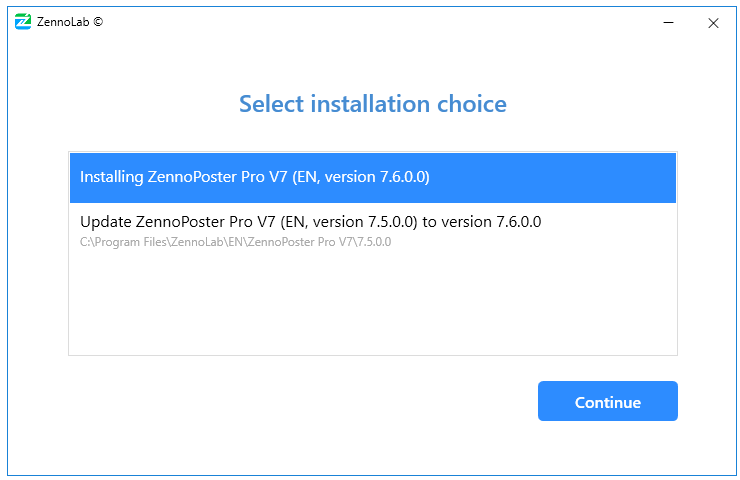The image size is (740, 480).
Task: Click the blank area left of Continue
Action: pyautogui.click(x=300, y=402)
